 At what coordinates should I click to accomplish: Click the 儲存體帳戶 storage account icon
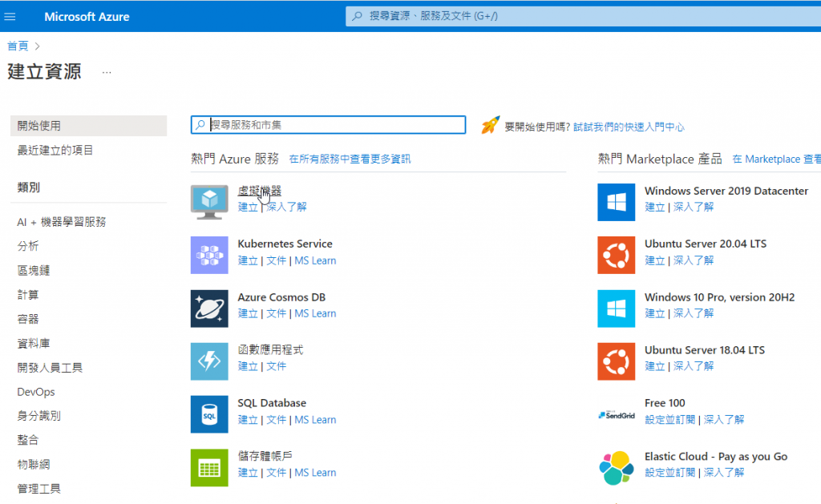click(x=209, y=468)
